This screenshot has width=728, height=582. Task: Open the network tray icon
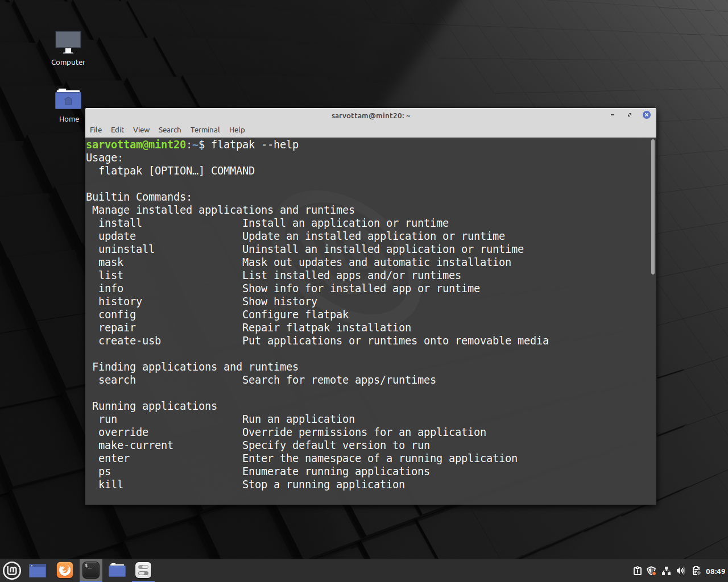[x=666, y=571]
